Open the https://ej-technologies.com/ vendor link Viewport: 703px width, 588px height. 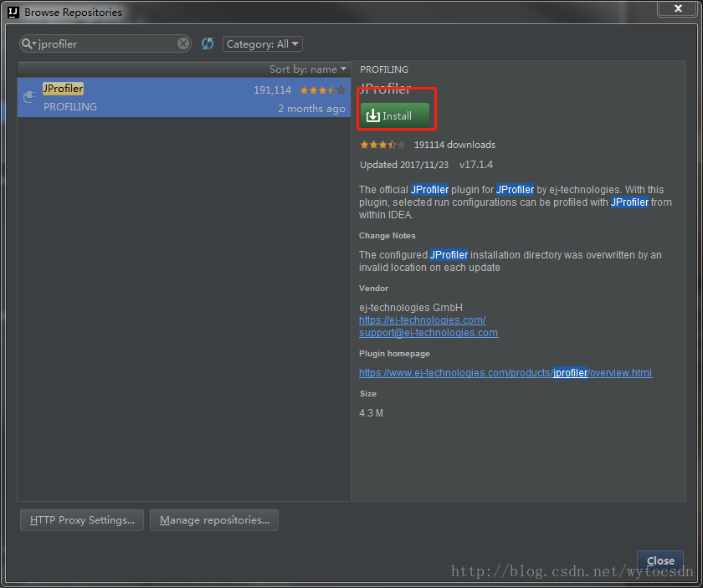(423, 320)
